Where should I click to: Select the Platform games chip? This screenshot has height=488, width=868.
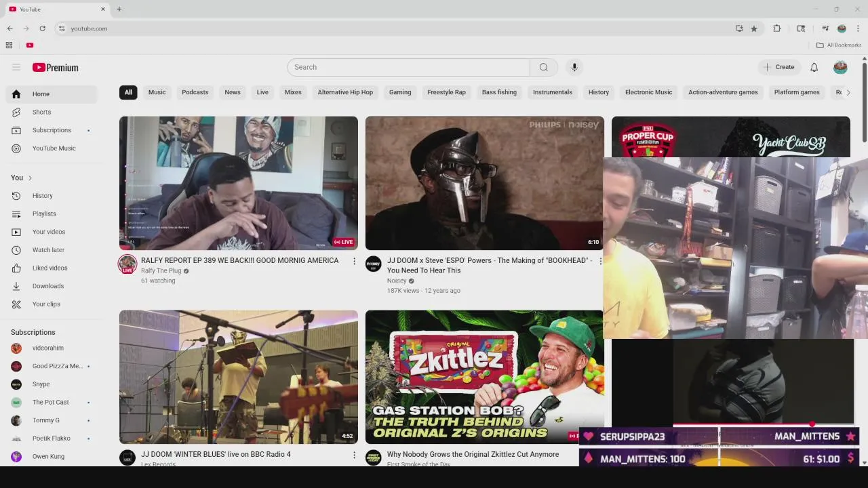click(797, 92)
